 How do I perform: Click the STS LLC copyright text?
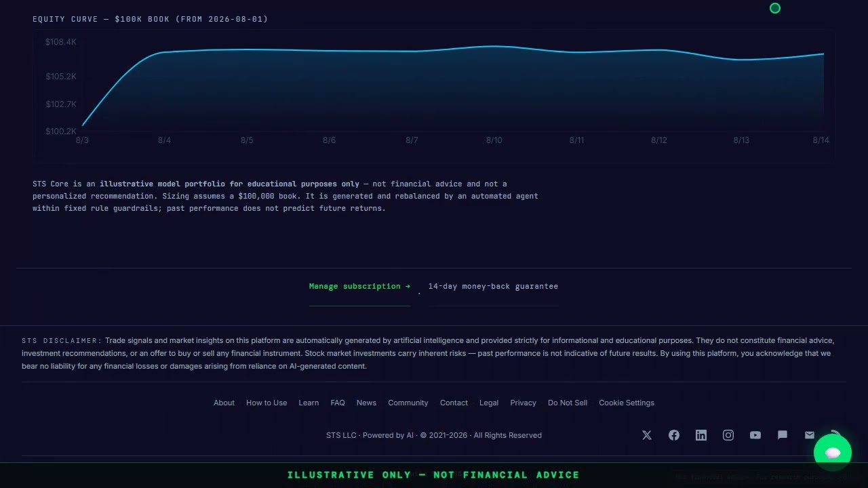coord(434,435)
